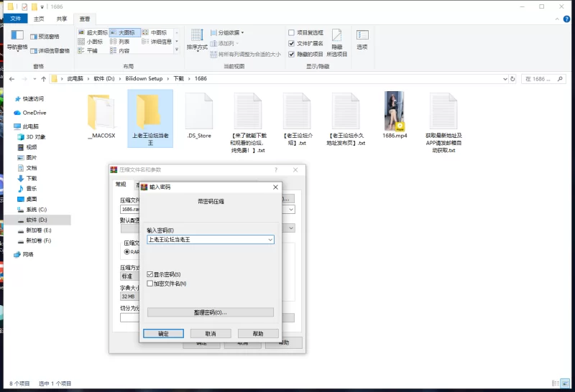Click OneDrive in the navigation sidebar
This screenshot has height=392, width=575.
pyautogui.click(x=34, y=113)
